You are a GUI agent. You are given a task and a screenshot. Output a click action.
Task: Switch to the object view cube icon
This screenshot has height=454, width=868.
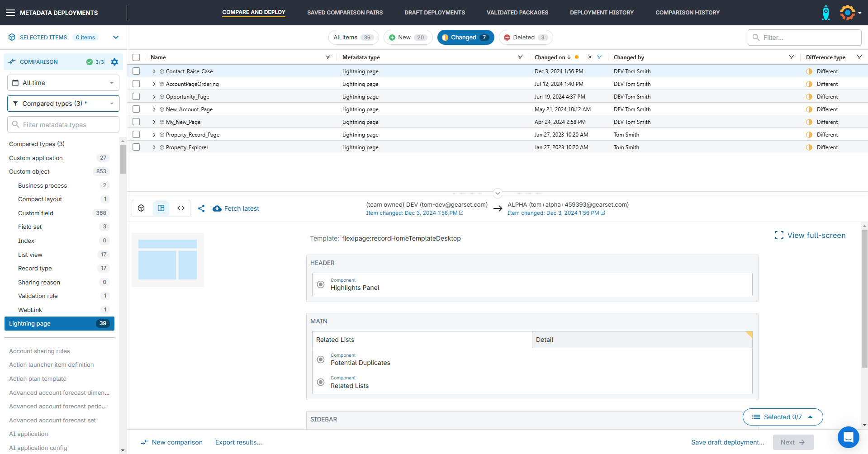click(x=142, y=208)
